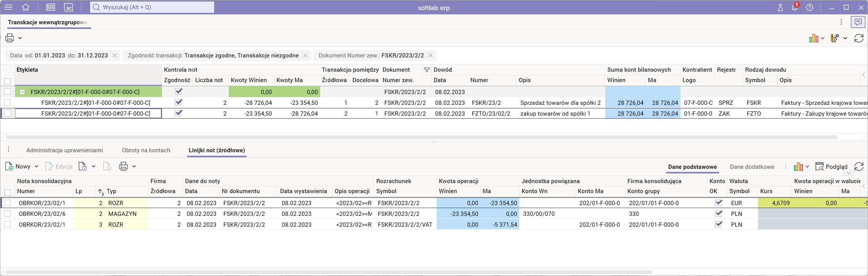Switch to Obroty na kontach tab

pyautogui.click(x=146, y=150)
